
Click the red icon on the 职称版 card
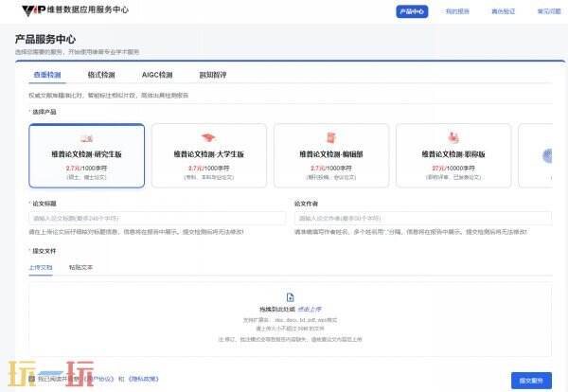coord(453,137)
